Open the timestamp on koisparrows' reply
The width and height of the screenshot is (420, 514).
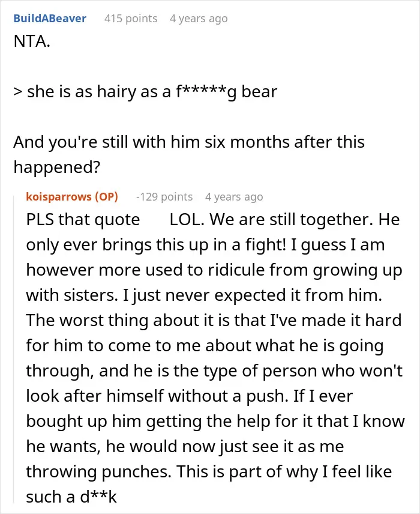[234, 196]
